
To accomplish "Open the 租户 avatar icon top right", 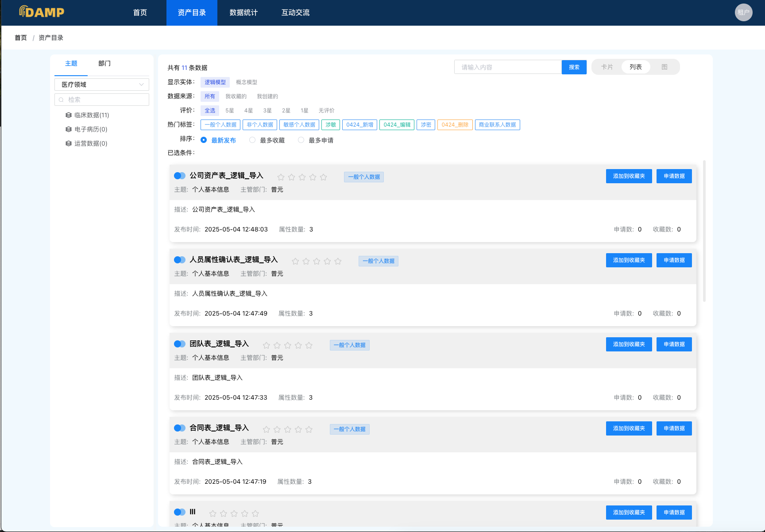I will coord(743,12).
